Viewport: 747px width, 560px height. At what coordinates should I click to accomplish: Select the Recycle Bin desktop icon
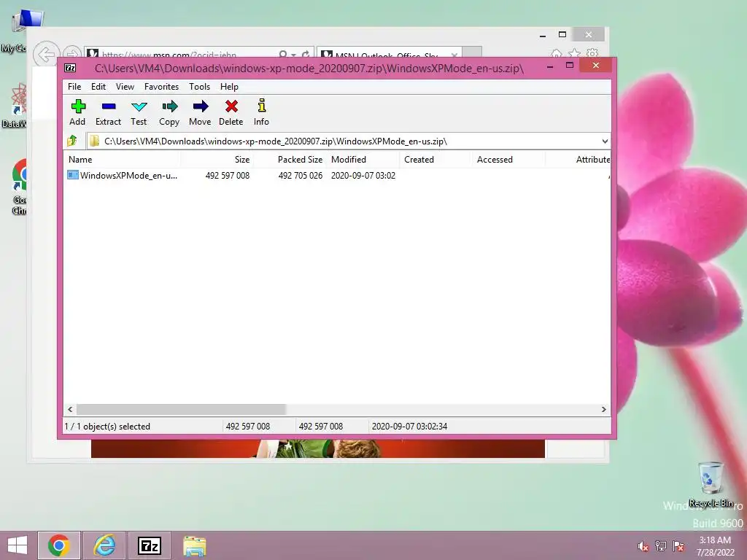point(711,484)
